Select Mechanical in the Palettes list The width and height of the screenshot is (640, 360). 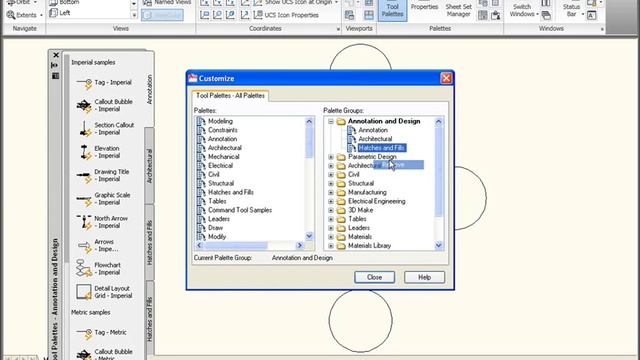tap(223, 157)
